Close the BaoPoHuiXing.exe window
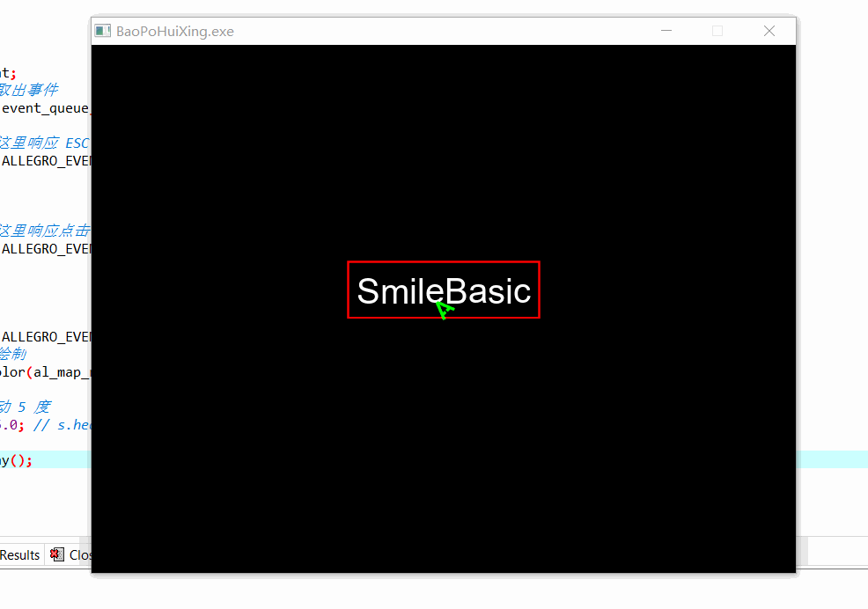The height and width of the screenshot is (609, 868). [x=769, y=31]
